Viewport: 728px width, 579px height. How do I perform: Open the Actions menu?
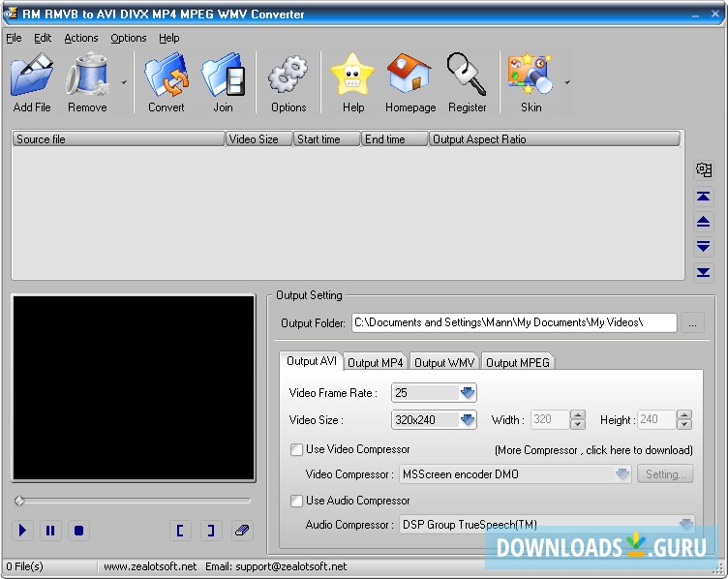point(81,38)
